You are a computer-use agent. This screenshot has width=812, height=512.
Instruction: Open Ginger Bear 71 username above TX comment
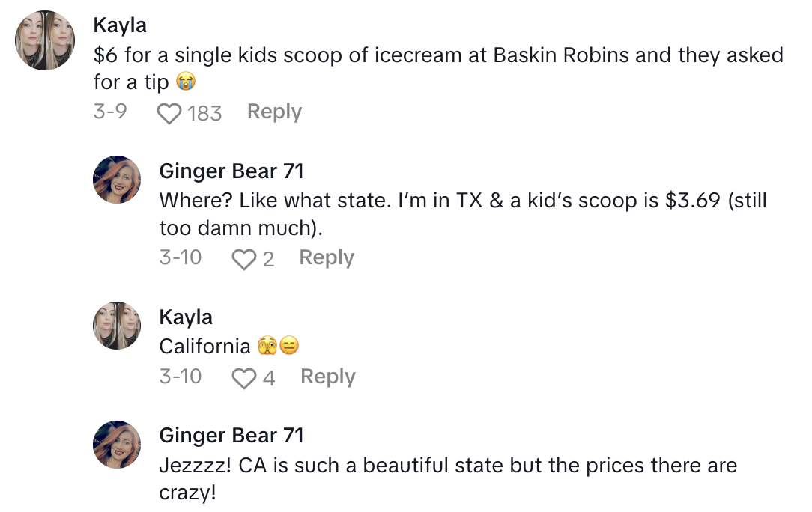tap(231, 171)
